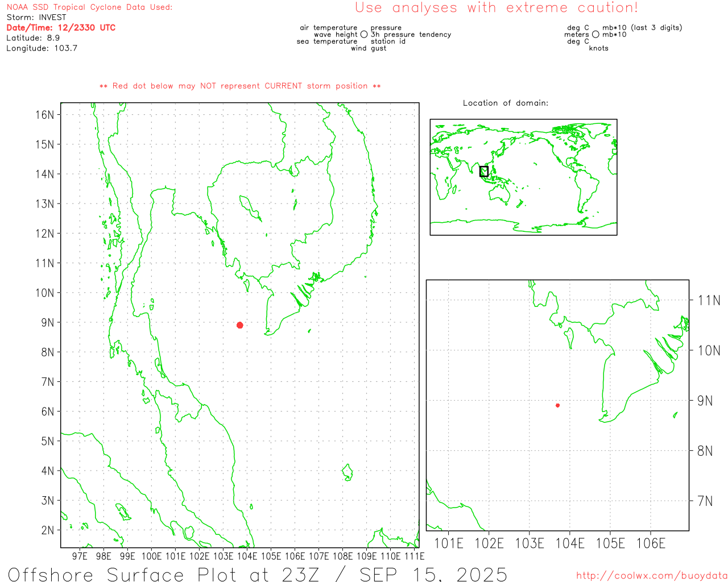Click the 'Location of domain:' label
Screen dimensions: 728x582
[506, 103]
